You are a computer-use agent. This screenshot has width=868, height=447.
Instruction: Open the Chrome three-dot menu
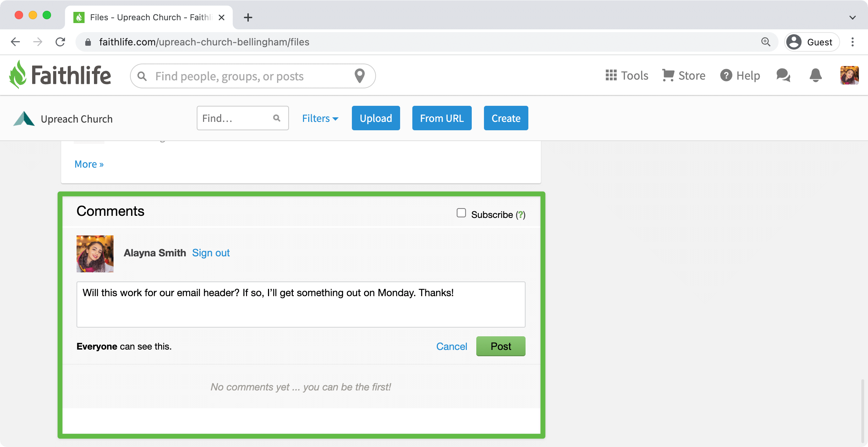[x=853, y=42]
